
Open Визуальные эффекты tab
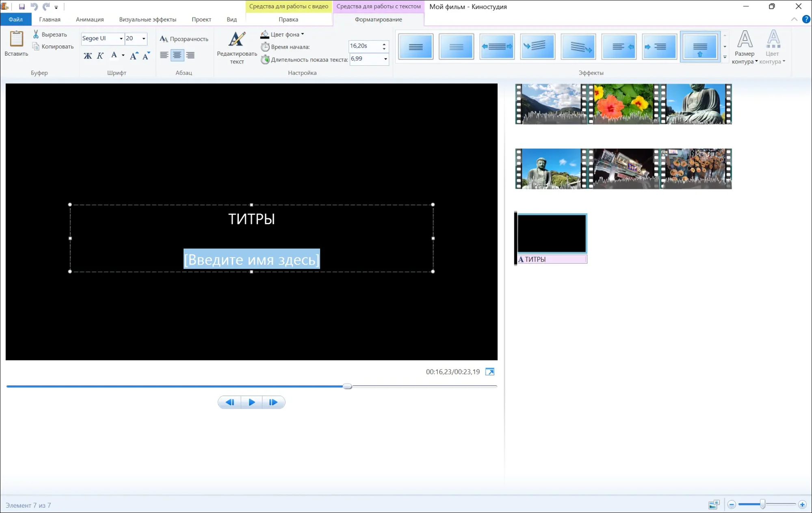pyautogui.click(x=147, y=19)
